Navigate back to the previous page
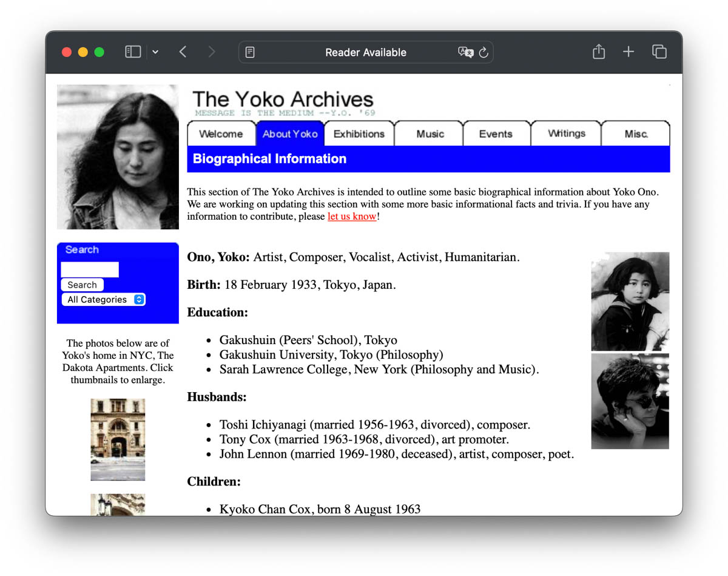This screenshot has height=576, width=728. 183,52
